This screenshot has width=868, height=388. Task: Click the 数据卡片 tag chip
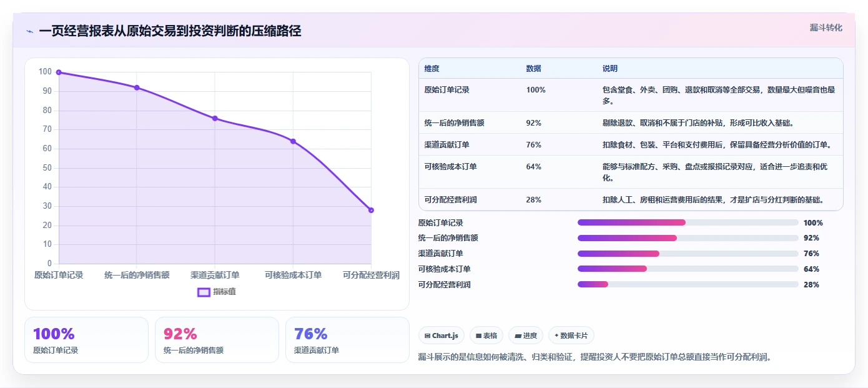click(x=571, y=336)
